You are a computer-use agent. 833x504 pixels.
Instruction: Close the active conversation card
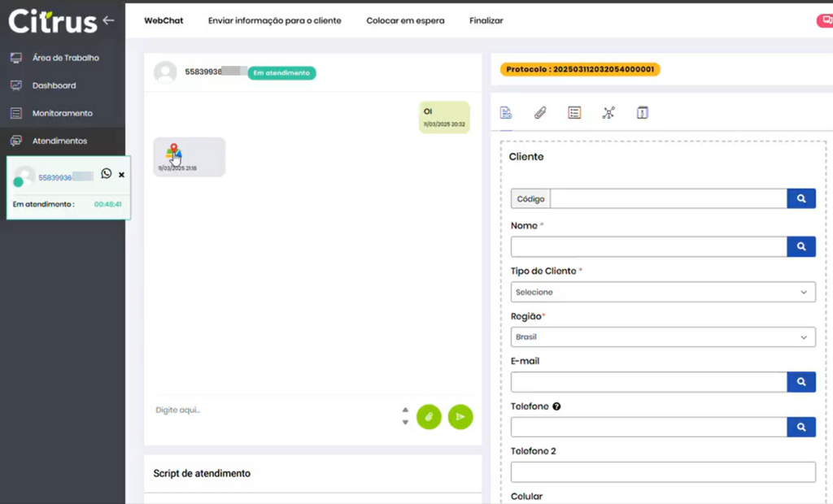point(121,175)
